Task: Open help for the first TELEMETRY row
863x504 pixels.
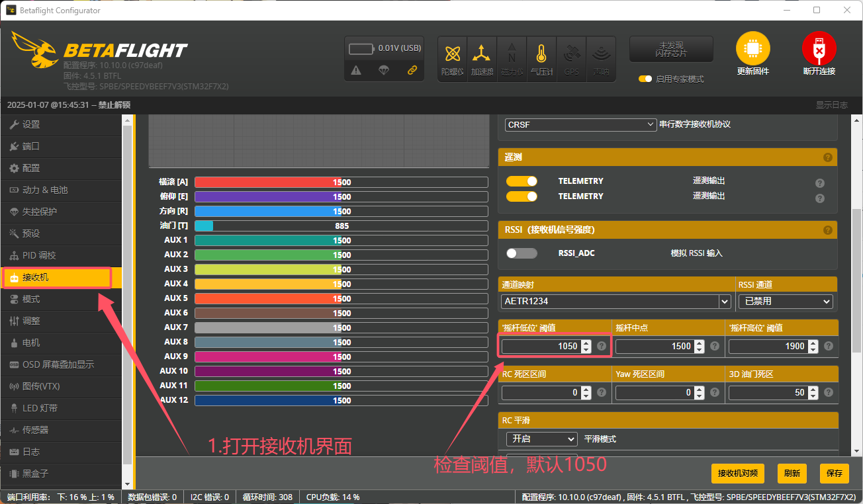Action: (x=820, y=183)
